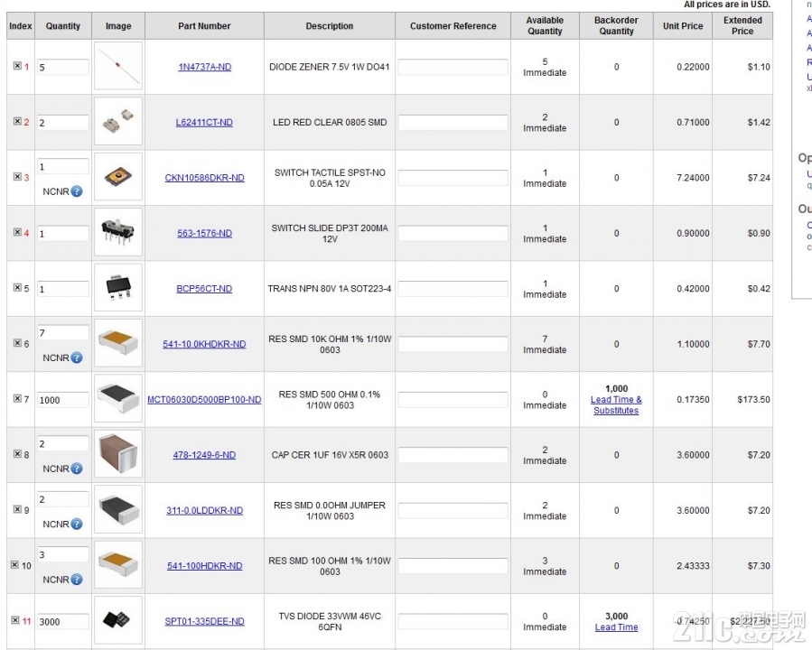Open the CKN10586DKR-ND part link
The height and width of the screenshot is (650, 812).
click(204, 178)
